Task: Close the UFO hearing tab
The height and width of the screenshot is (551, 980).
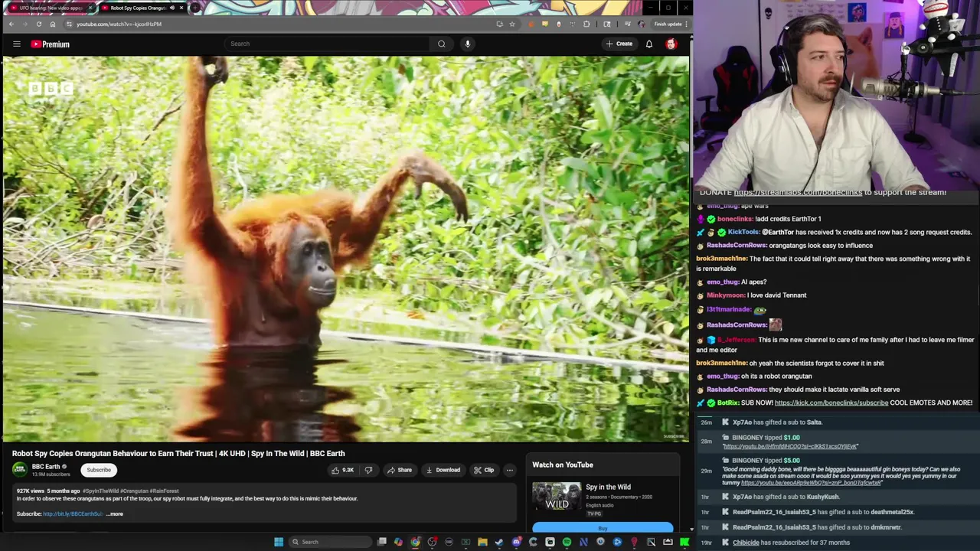Action: 90,8
